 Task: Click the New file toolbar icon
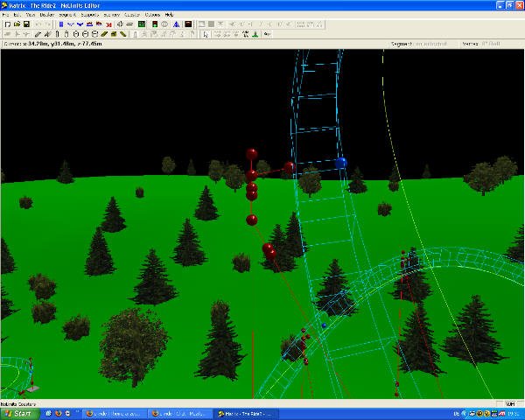(x=7, y=24)
